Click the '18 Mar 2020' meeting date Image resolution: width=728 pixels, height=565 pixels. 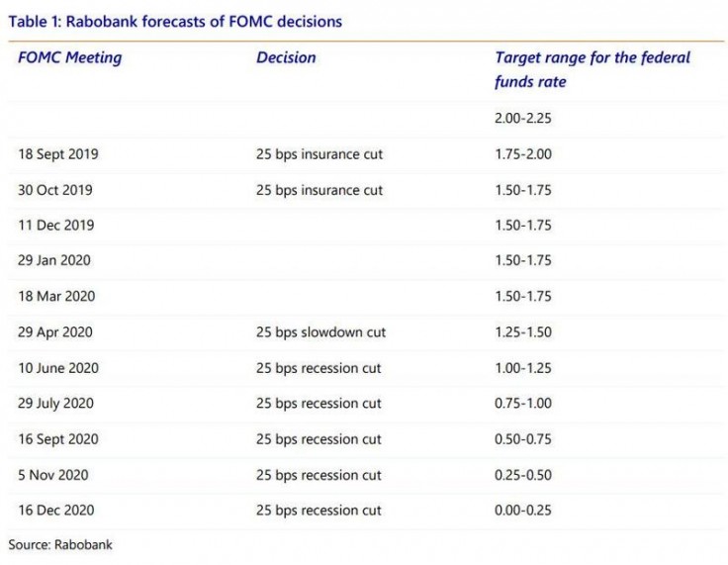click(56, 297)
